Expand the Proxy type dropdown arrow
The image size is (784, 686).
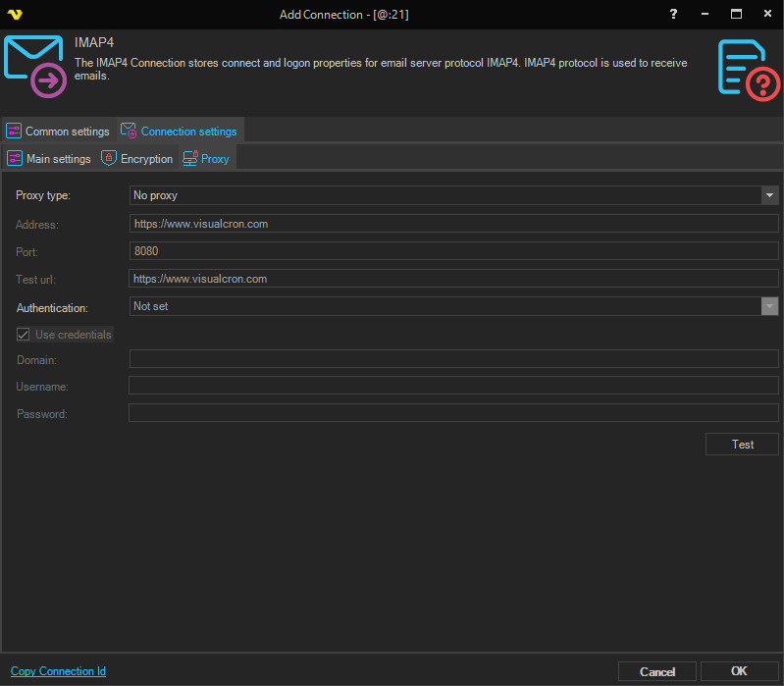click(769, 195)
